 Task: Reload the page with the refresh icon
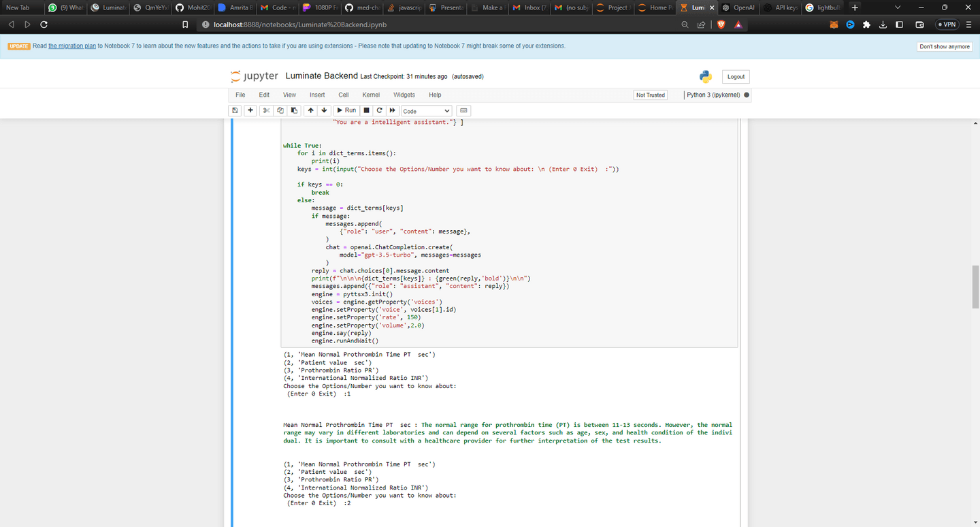coord(45,25)
